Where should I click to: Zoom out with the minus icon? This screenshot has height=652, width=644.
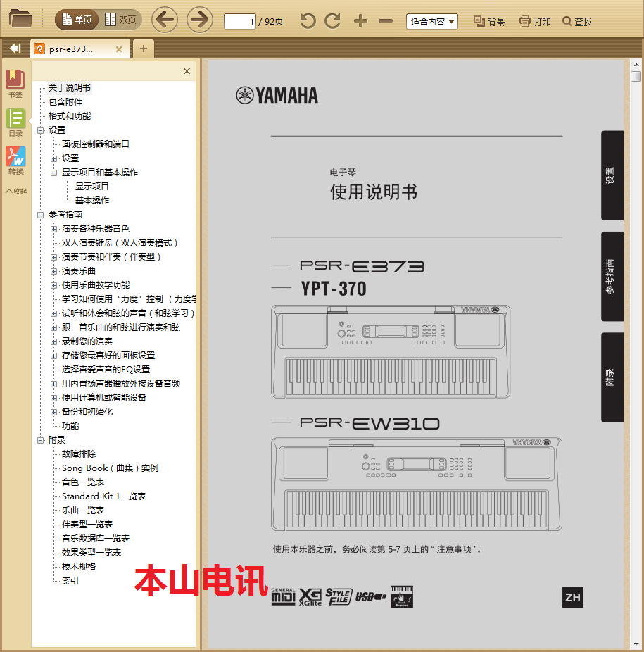click(386, 21)
